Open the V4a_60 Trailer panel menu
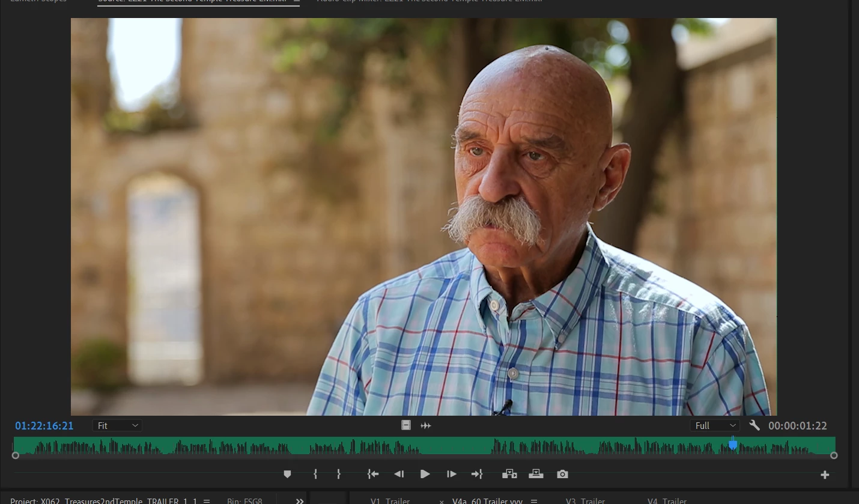Viewport: 859px width, 504px height. [533, 501]
